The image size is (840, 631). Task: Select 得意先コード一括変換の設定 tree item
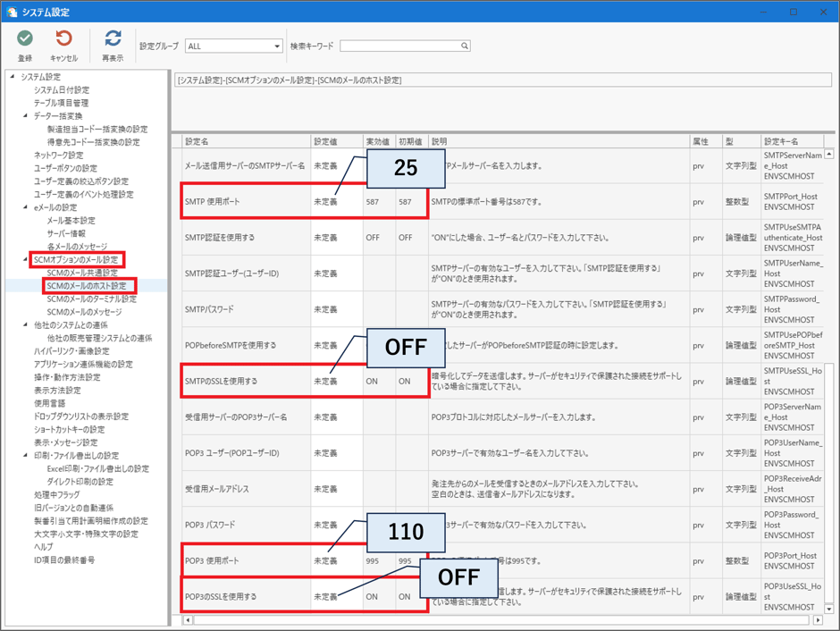coord(94,142)
